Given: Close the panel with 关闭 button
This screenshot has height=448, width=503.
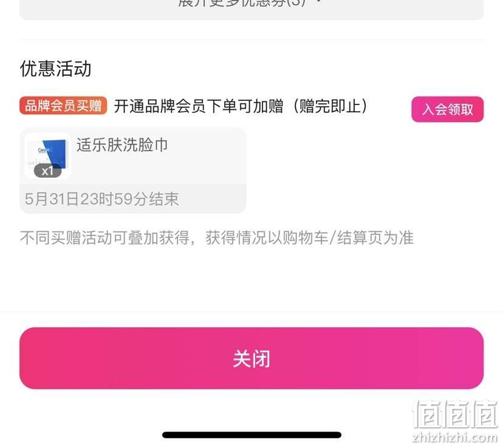Looking at the screenshot, I should pyautogui.click(x=251, y=358).
